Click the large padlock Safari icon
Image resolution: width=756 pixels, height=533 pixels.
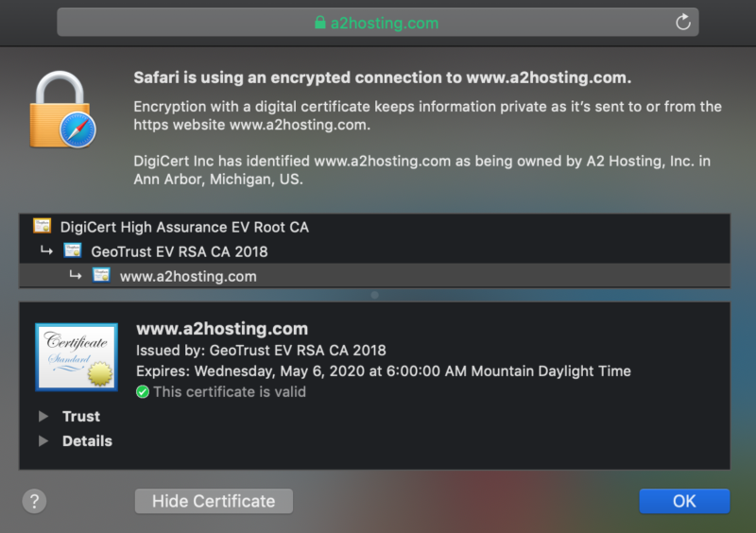pos(64,111)
